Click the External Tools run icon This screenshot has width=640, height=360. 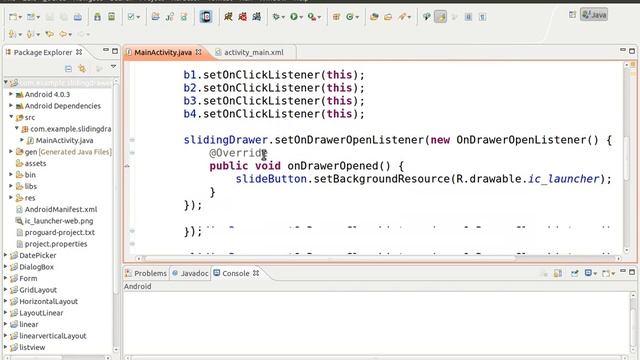point(311,17)
